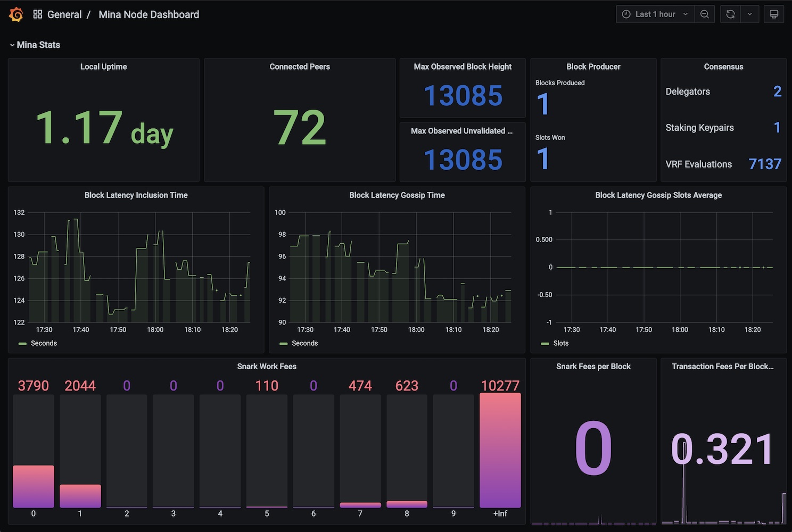Open Block Latency Gossip Time panel menu
Viewport: 792px width, 532px height.
point(397,195)
